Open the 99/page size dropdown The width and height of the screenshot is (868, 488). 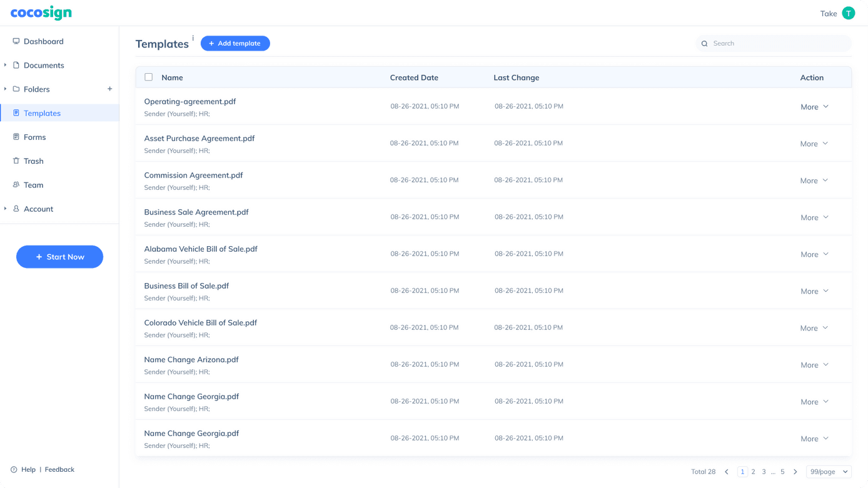[x=829, y=472]
